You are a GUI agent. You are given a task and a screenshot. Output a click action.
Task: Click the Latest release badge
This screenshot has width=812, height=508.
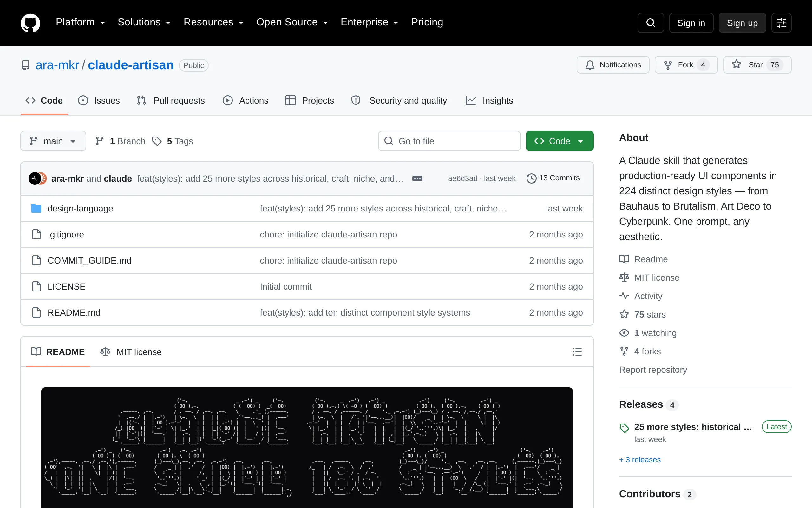[x=776, y=427]
